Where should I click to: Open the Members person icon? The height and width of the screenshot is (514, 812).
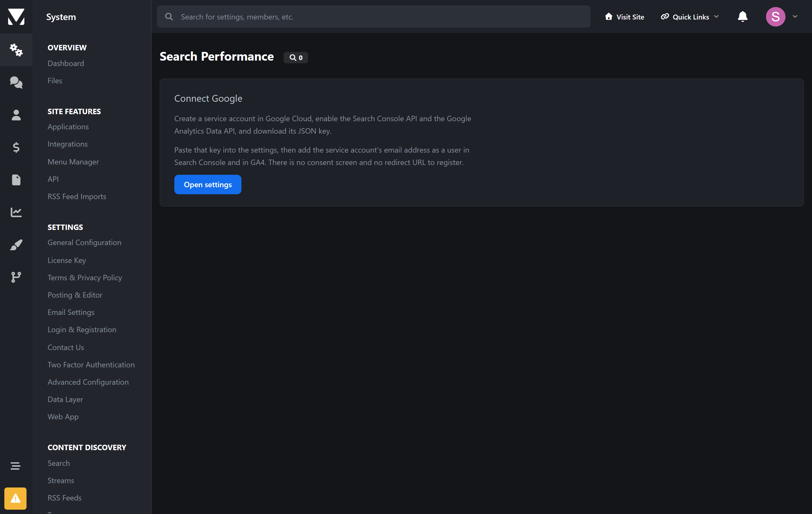16,115
